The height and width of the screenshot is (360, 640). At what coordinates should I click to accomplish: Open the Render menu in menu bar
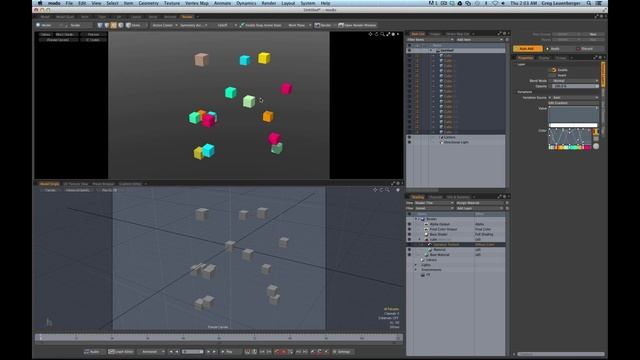click(269, 3)
